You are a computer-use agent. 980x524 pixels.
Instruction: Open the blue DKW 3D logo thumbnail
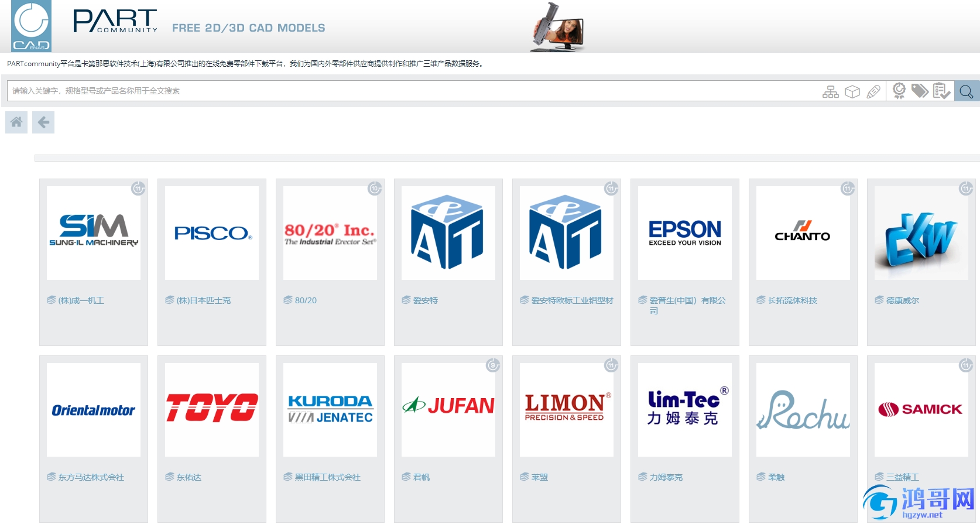(921, 233)
